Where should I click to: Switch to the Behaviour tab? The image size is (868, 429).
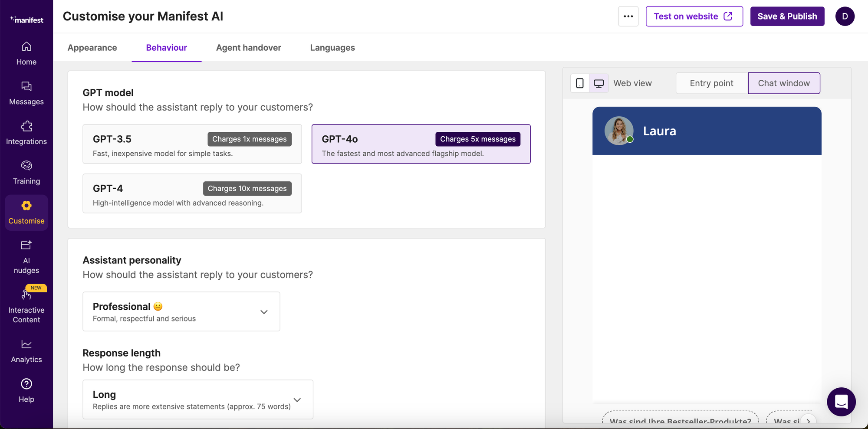point(167,48)
